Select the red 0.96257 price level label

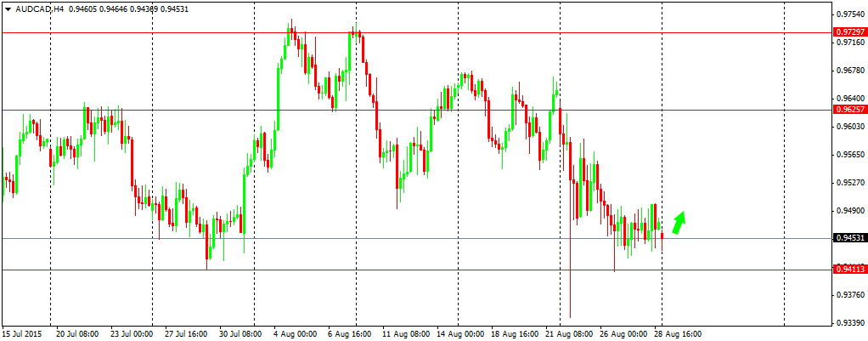pos(849,110)
